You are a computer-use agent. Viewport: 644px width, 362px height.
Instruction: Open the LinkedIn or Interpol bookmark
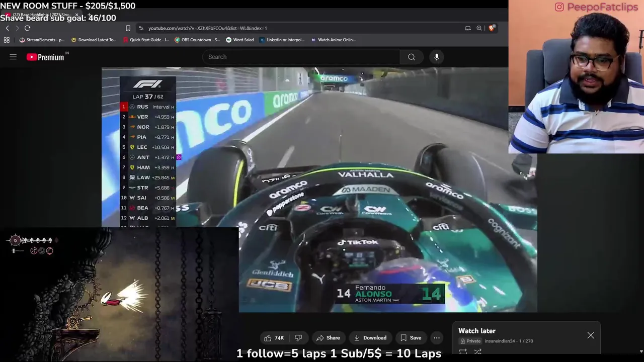point(282,40)
